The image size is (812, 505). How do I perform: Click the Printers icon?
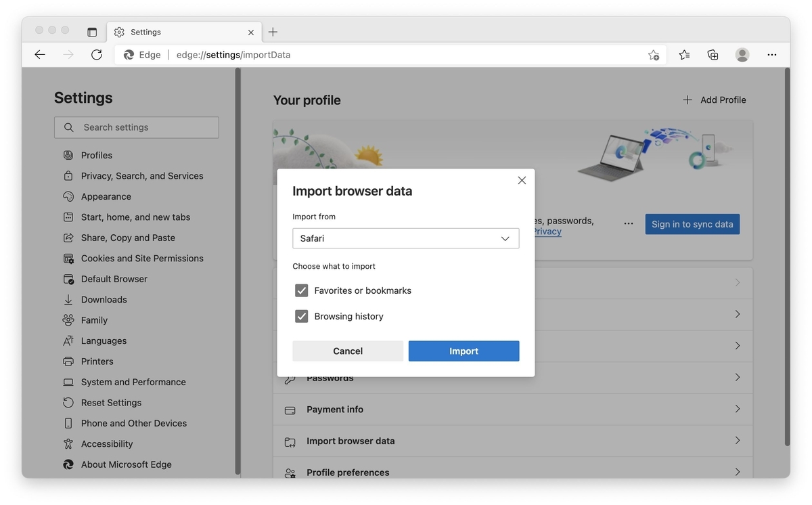[68, 361]
